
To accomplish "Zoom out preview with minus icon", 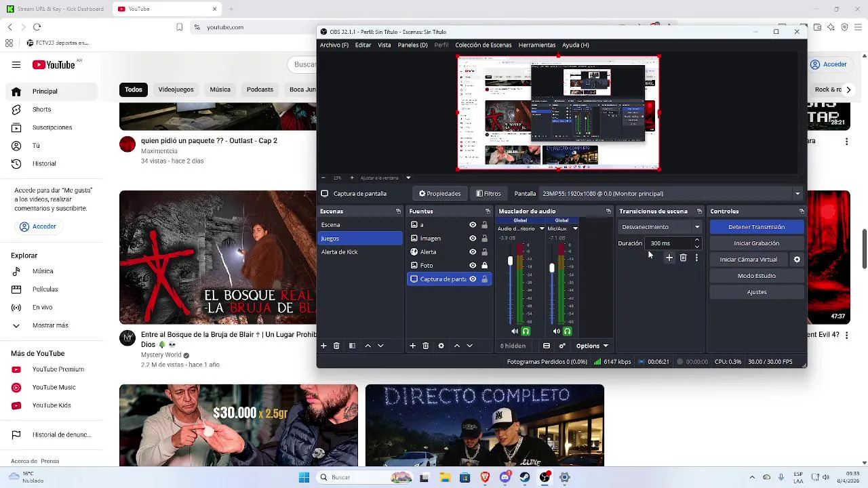I will click(x=324, y=178).
